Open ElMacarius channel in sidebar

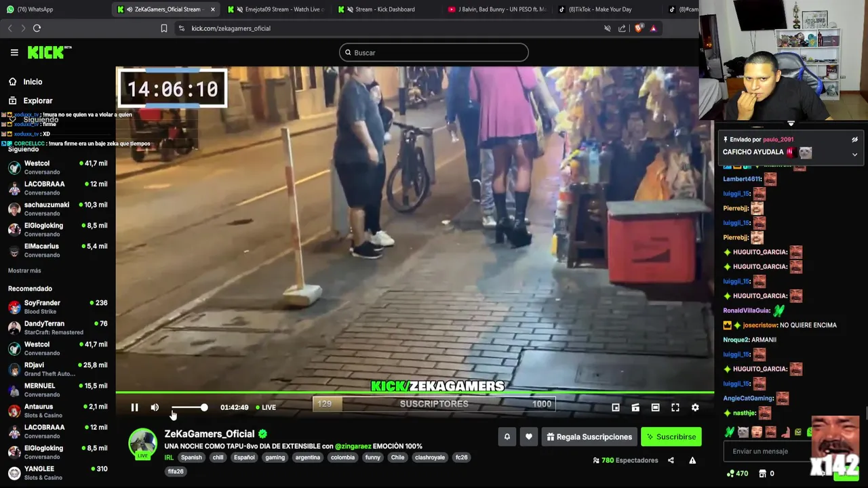coord(58,250)
